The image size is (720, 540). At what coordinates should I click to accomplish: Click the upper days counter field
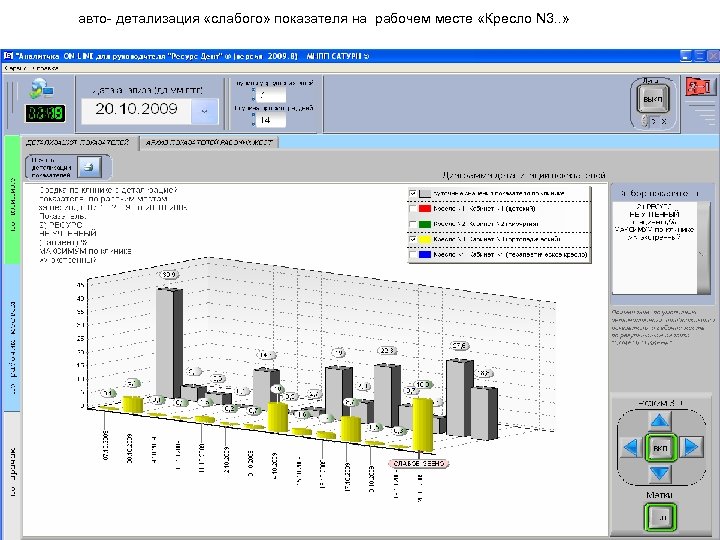[269, 95]
